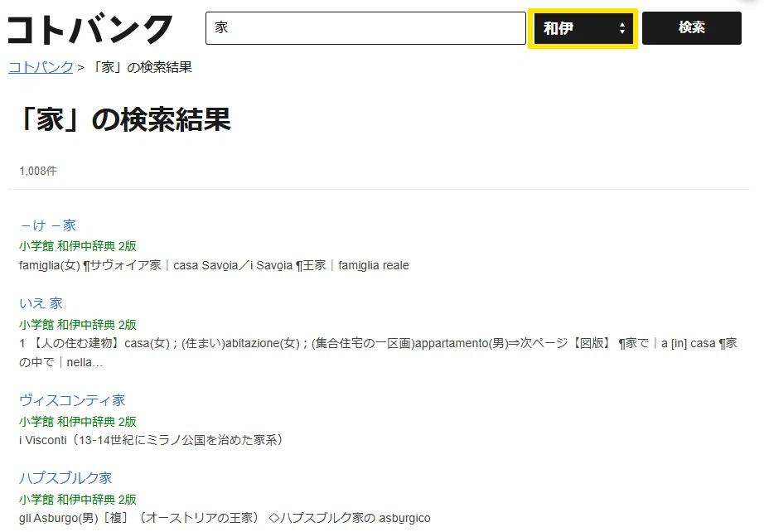Viewport: 764px width, 532px height.
Task: Open the ハプスブルク家 result entry
Action: point(65,478)
